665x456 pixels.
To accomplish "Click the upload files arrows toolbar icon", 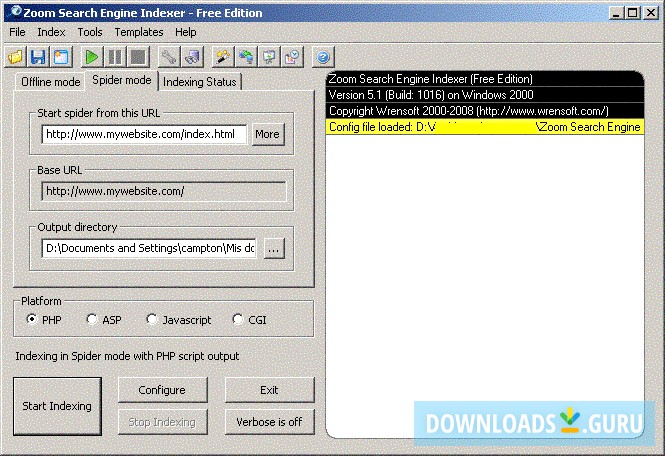I will click(x=246, y=57).
